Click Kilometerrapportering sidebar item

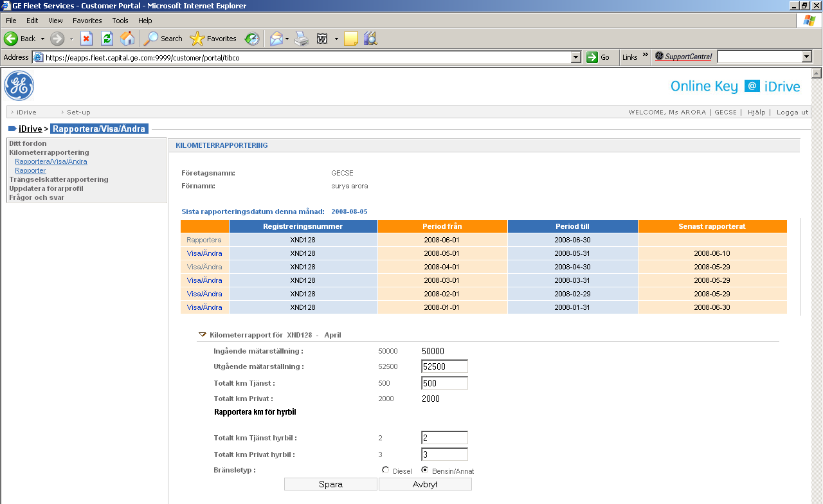point(49,152)
